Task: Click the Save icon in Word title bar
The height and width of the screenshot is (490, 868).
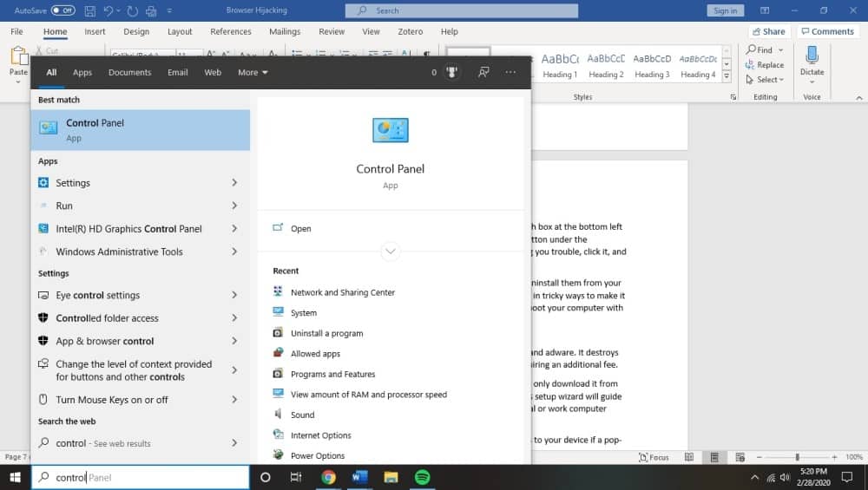Action: click(x=89, y=10)
